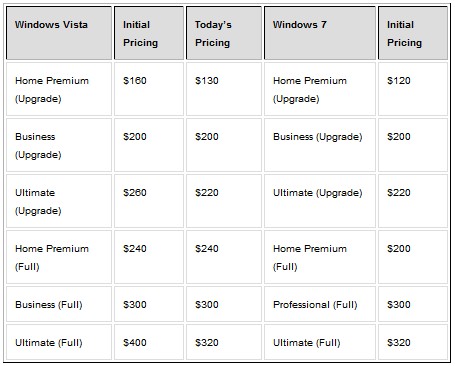Click Windows 7 Ultimate (Upgrade) cell
The height and width of the screenshot is (366, 455).
[320, 201]
